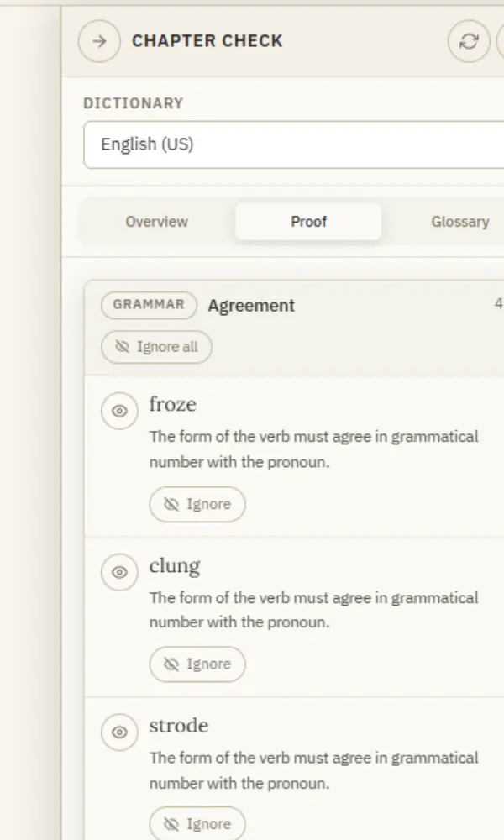Select the Proof tab
The width and height of the screenshot is (504, 840).
[308, 221]
